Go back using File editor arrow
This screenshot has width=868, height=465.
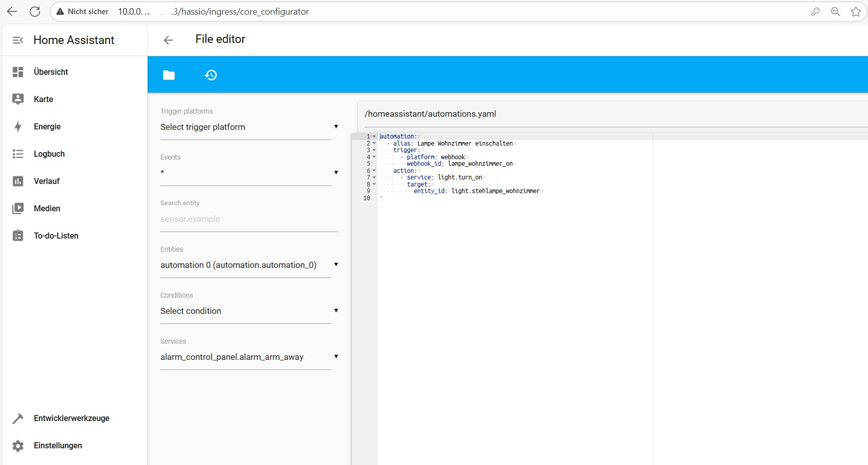(168, 40)
